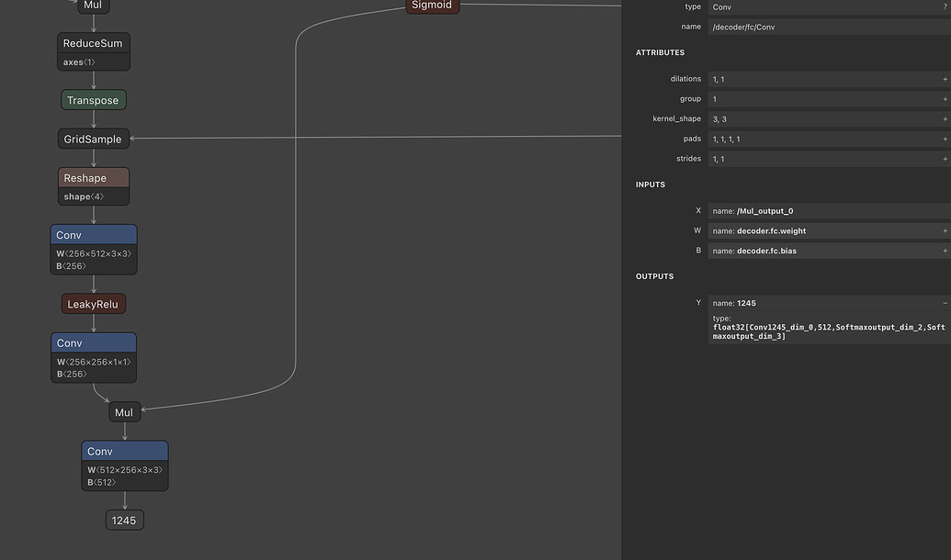951x560 pixels.
Task: Click the LeakyRelu node
Action: (94, 304)
